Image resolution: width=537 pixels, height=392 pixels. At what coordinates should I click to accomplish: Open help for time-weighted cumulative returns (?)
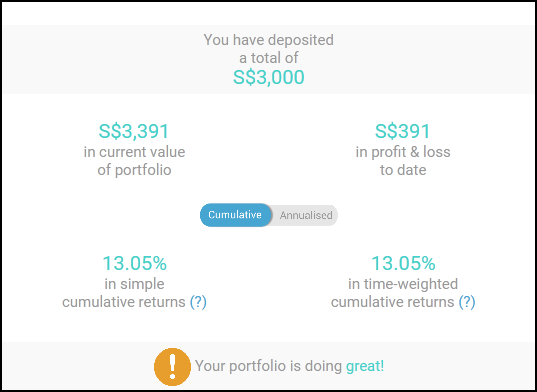tap(467, 302)
